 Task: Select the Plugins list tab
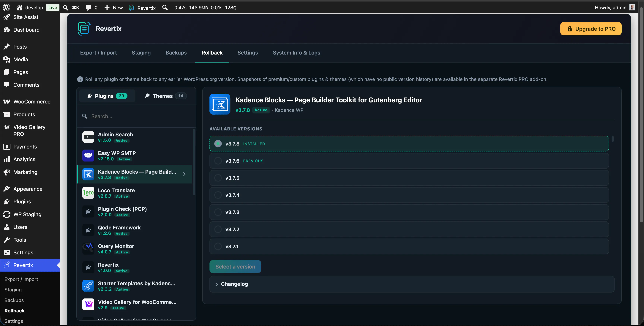point(107,96)
